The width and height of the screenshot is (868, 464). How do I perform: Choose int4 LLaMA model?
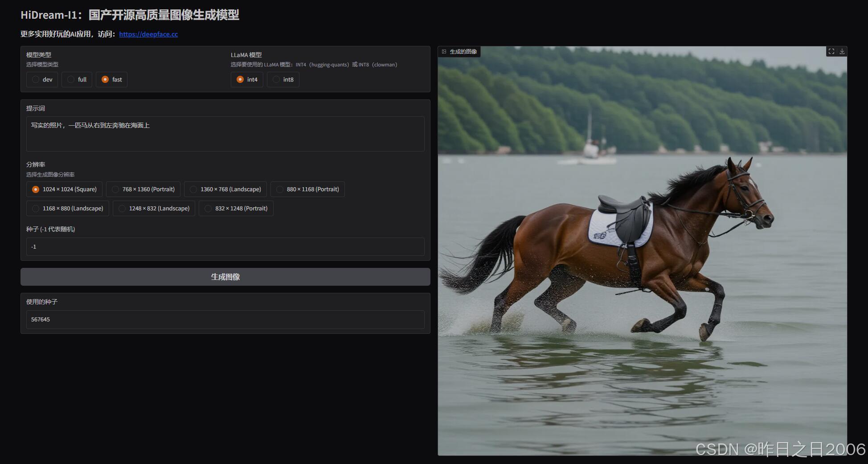[x=247, y=79]
